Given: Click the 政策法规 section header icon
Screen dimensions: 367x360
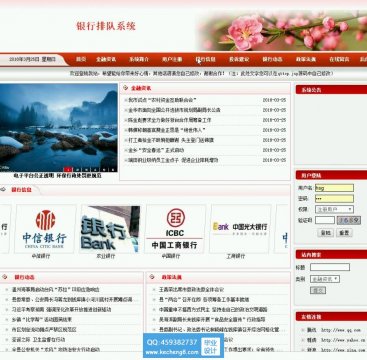Looking at the screenshot, I should (x=152, y=277).
